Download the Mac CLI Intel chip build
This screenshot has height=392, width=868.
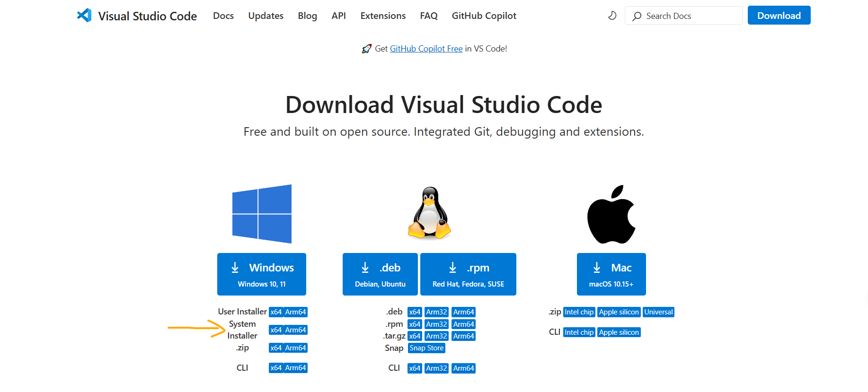coord(579,332)
